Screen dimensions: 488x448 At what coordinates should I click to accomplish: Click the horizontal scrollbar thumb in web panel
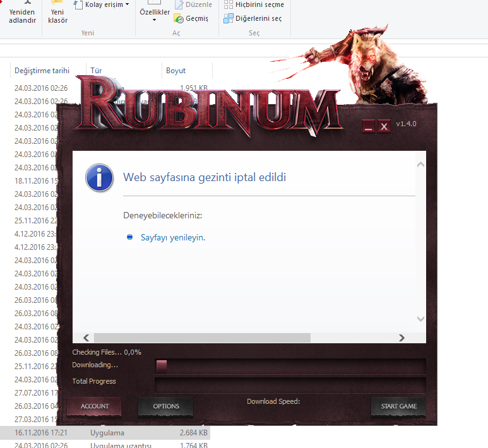coord(202,338)
